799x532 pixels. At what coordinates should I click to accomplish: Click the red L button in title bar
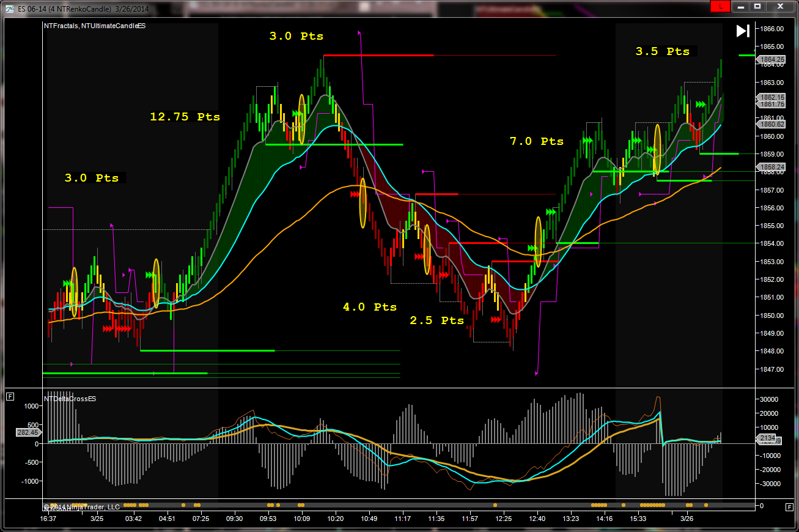720,6
